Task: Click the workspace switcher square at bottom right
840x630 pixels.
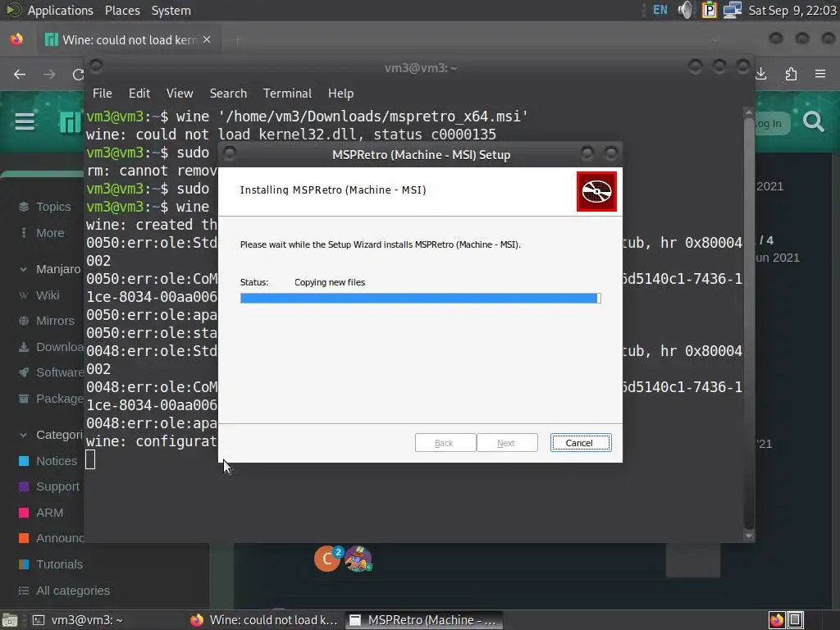Action: [796, 620]
